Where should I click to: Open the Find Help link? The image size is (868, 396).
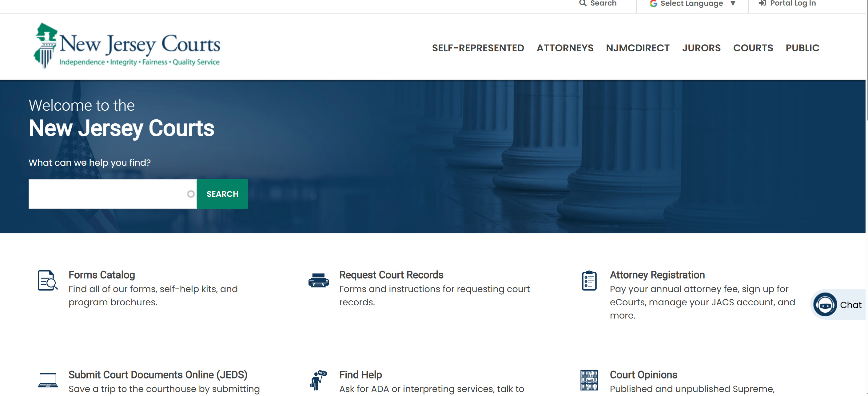coord(360,375)
